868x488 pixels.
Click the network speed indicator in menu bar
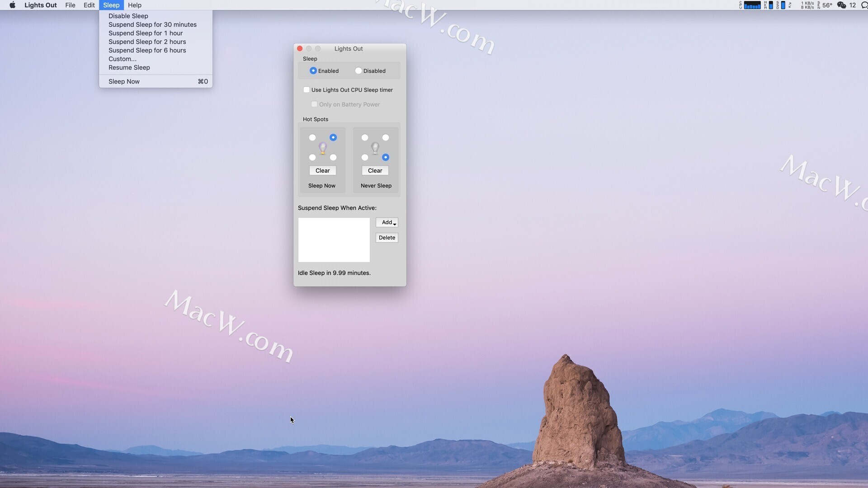[807, 5]
